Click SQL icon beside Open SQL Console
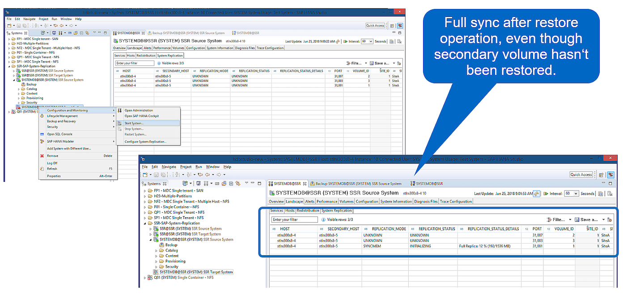644x299 pixels. (x=42, y=134)
